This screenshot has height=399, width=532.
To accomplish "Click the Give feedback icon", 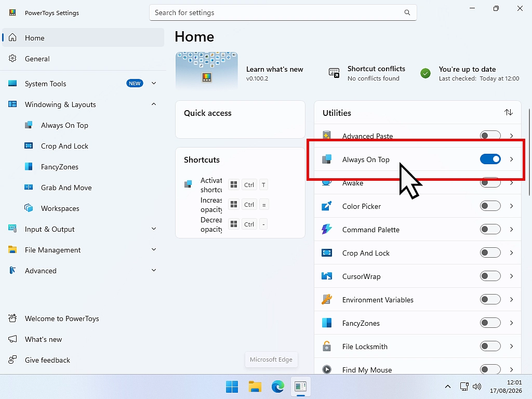I will click(x=12, y=360).
